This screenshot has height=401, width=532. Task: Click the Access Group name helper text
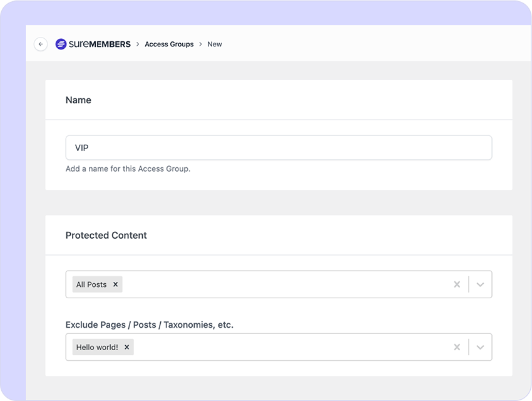128,169
